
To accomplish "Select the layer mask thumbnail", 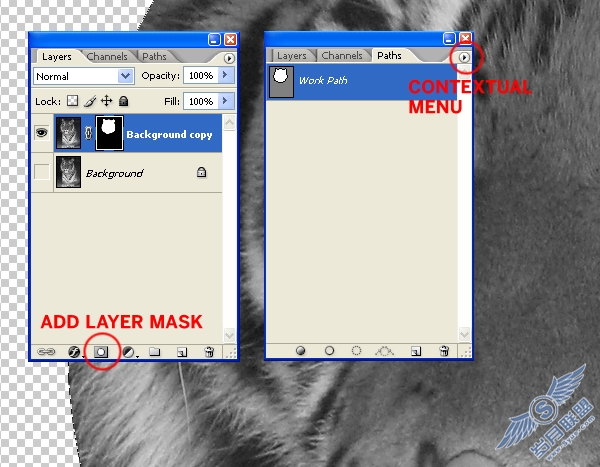I will tap(109, 133).
